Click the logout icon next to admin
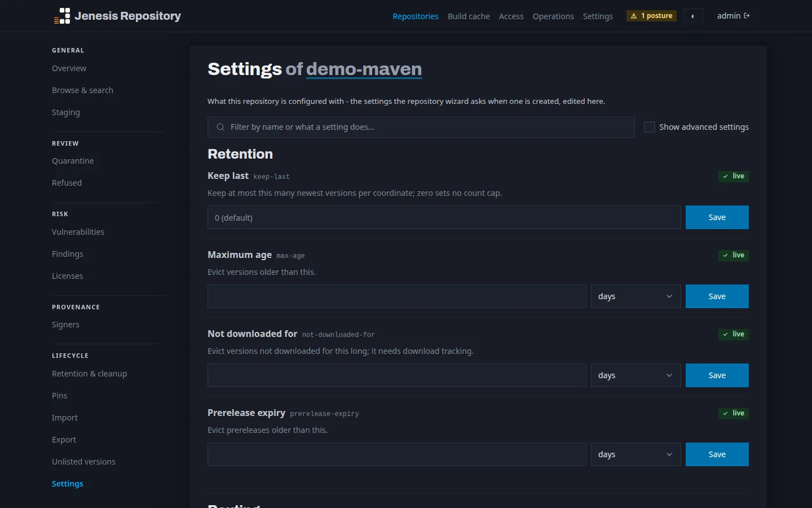The height and width of the screenshot is (508, 812). pos(747,16)
